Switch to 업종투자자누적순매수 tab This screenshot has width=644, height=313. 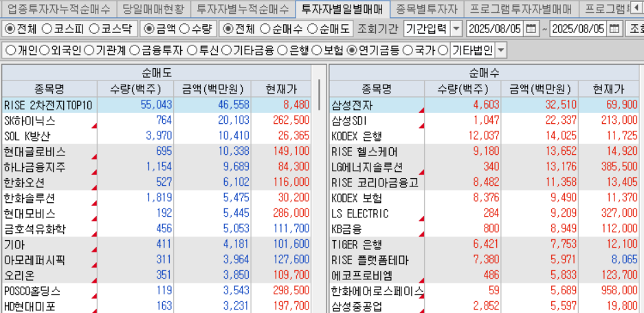click(x=58, y=8)
